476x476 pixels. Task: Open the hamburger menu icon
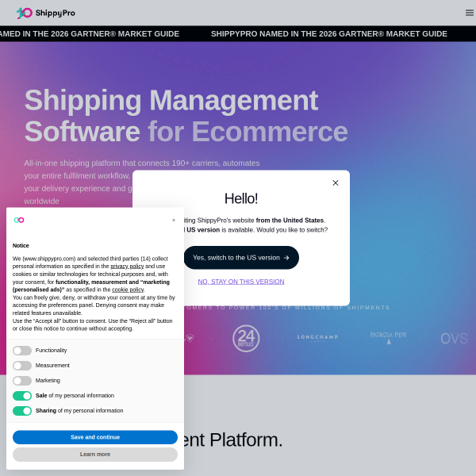coord(470,13)
